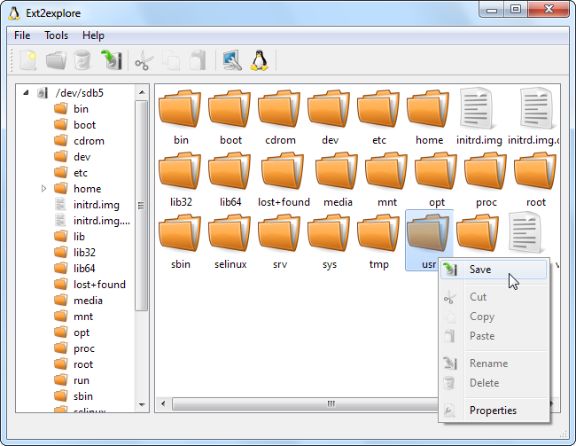Select the home folder icon in file pane
The image size is (576, 446).
click(x=428, y=109)
